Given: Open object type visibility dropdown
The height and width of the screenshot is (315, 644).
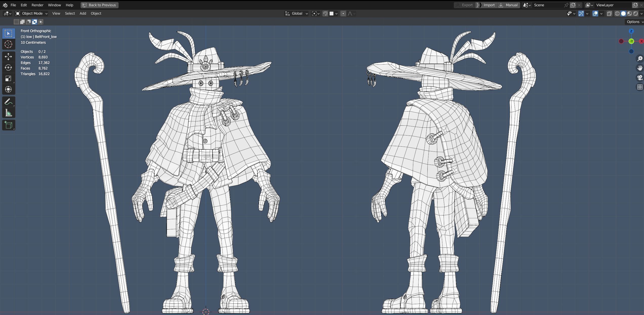Looking at the screenshot, I should 571,14.
